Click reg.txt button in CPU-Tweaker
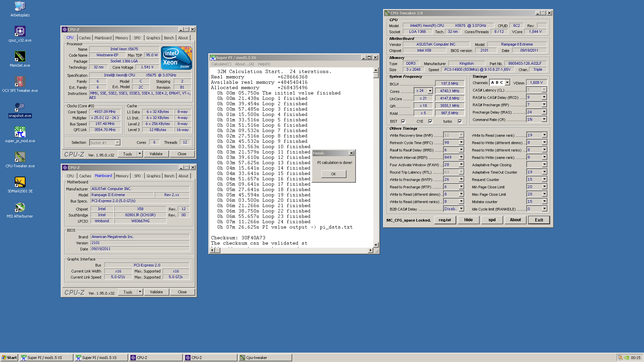The width and height of the screenshot is (644, 362). click(445, 220)
